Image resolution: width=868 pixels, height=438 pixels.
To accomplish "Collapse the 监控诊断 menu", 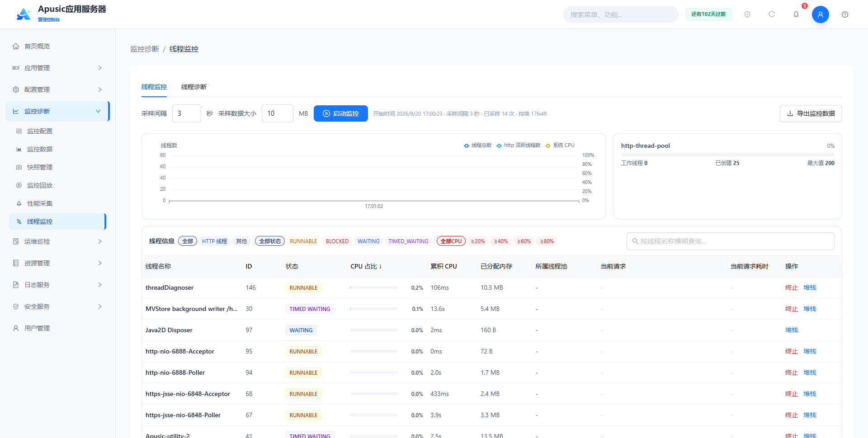I will pos(58,111).
